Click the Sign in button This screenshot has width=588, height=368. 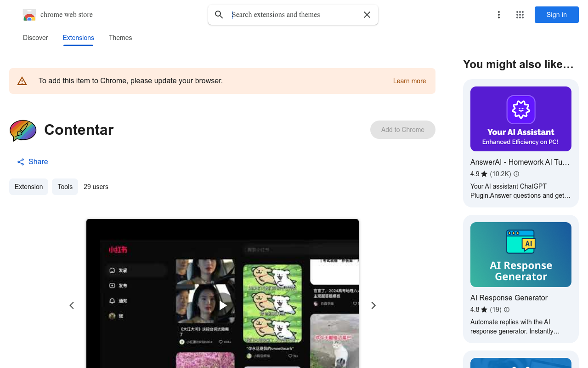coord(557,15)
